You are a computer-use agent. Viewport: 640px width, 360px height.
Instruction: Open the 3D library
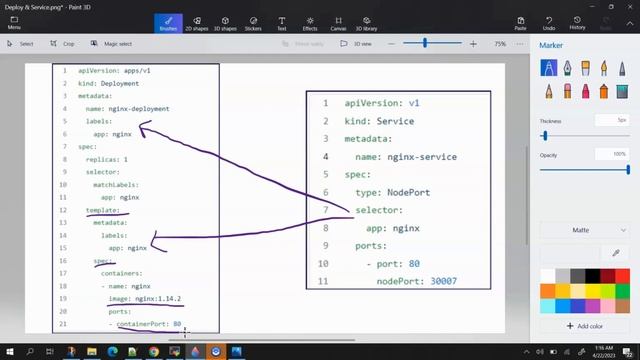[366, 23]
